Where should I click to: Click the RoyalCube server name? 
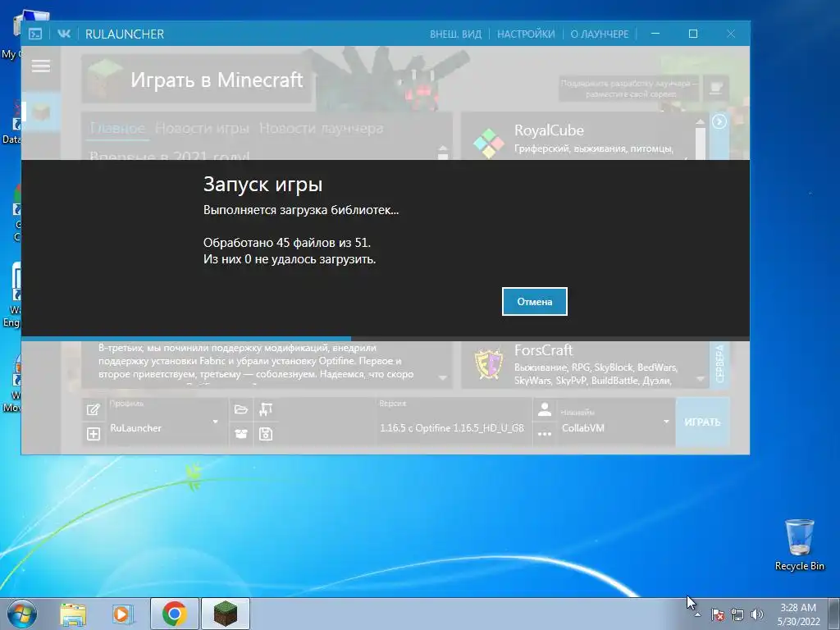tap(549, 130)
